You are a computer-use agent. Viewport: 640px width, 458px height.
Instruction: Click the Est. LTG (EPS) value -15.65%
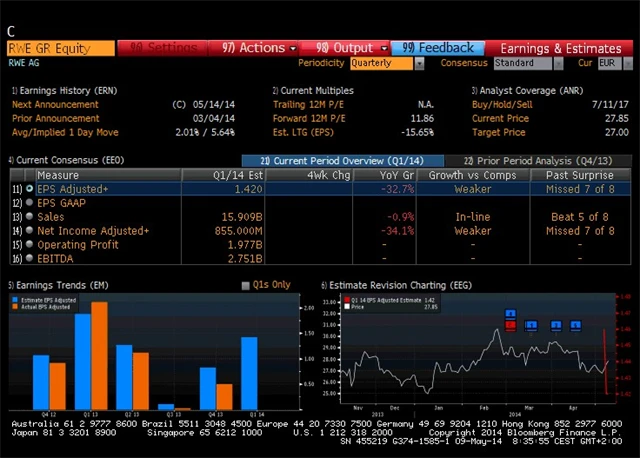pyautogui.click(x=417, y=132)
